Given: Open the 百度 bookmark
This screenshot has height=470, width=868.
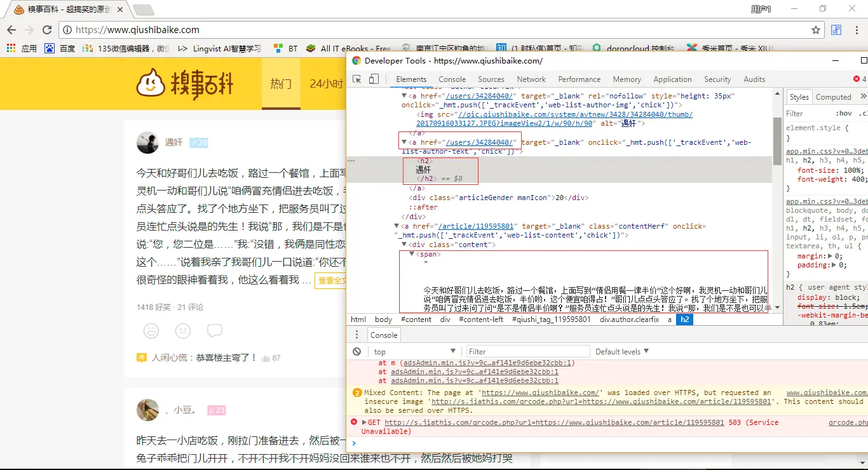Looking at the screenshot, I should (x=60, y=48).
